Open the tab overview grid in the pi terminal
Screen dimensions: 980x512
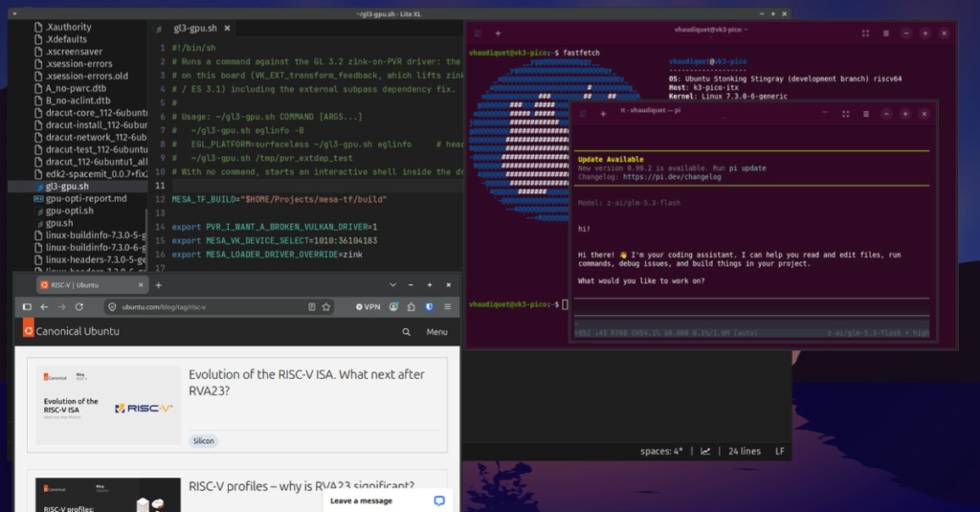pos(846,114)
